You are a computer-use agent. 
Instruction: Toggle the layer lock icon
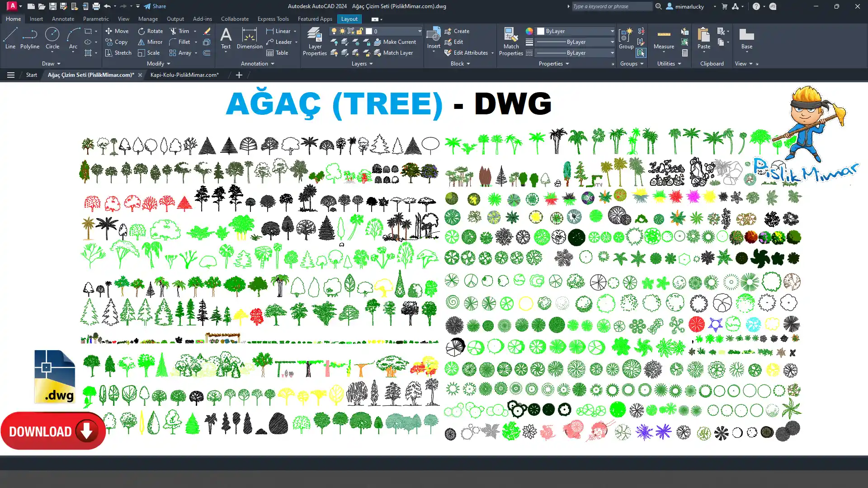point(359,31)
